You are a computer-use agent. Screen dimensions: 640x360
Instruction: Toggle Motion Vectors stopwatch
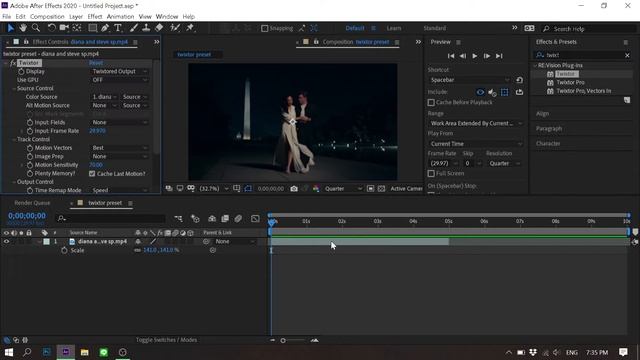point(30,148)
